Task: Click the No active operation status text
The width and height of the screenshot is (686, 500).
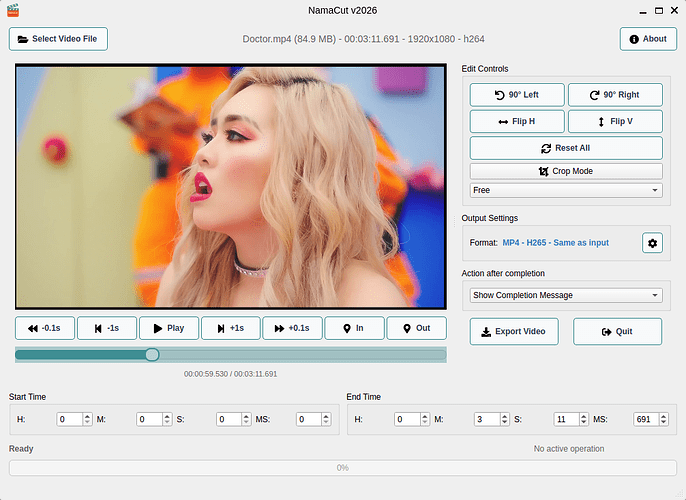Action: (x=569, y=449)
